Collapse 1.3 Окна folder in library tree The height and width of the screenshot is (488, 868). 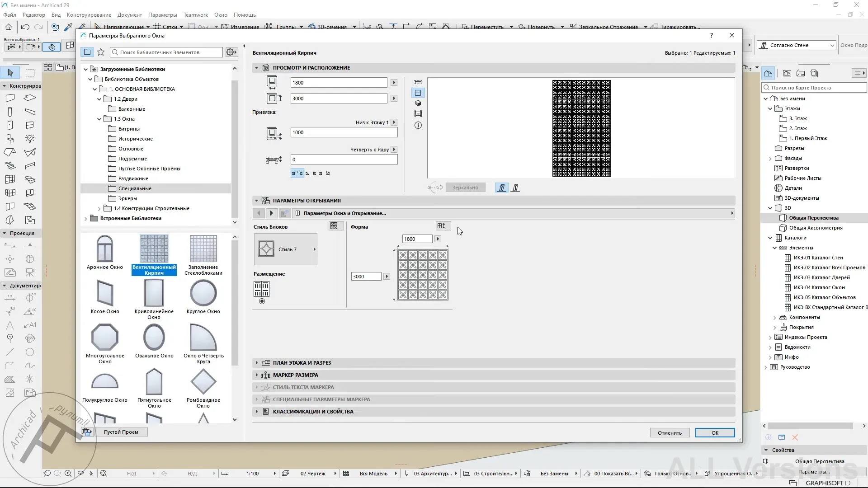coord(99,119)
